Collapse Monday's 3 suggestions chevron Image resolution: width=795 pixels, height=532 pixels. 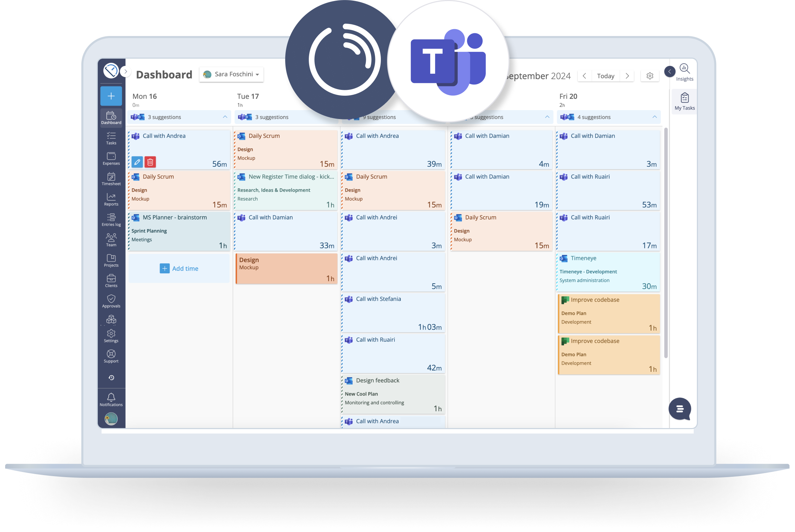[x=225, y=117]
